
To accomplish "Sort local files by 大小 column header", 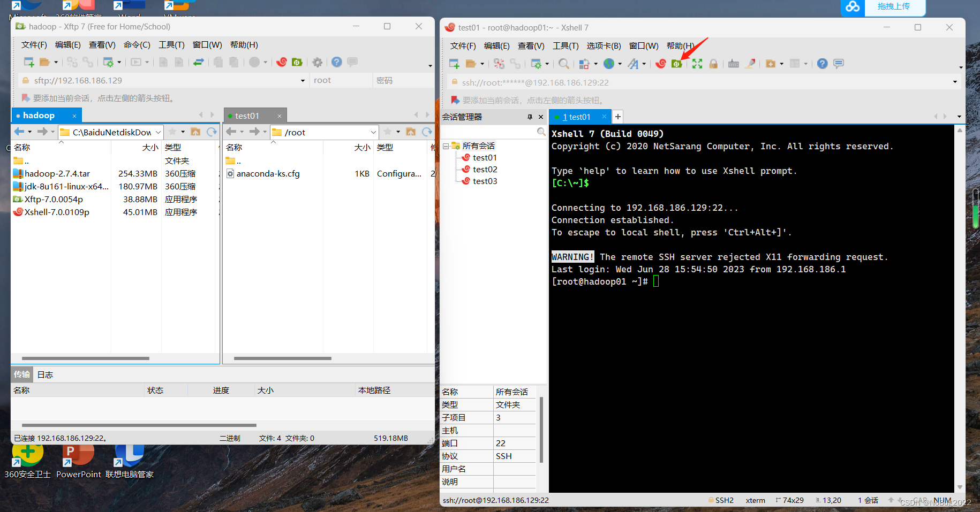I will click(150, 148).
